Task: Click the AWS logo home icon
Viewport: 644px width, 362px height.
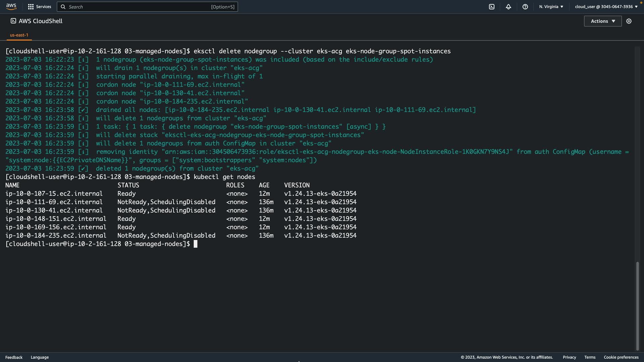Action: click(x=11, y=7)
